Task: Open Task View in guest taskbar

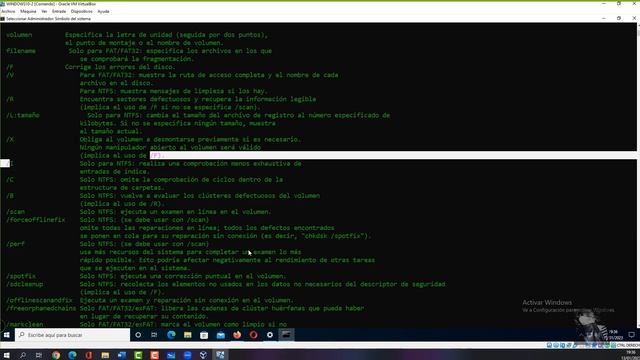Action: 154,335
